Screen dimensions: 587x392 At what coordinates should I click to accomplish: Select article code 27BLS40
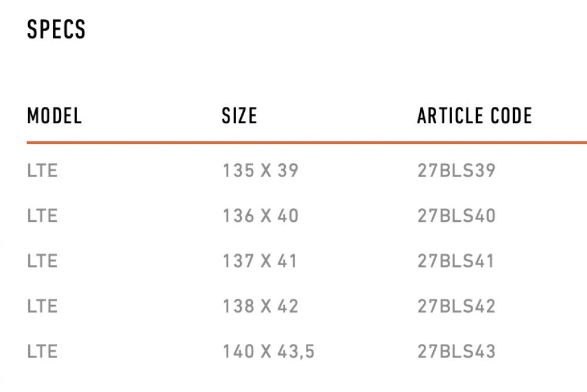click(x=457, y=216)
